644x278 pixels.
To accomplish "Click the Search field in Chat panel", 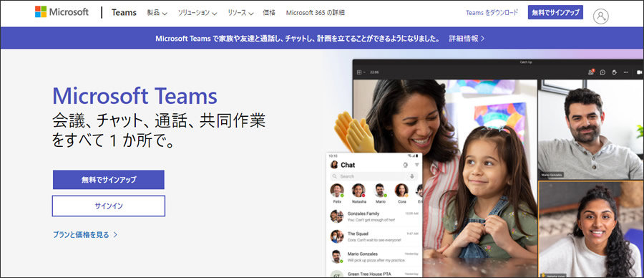I will 374,176.
